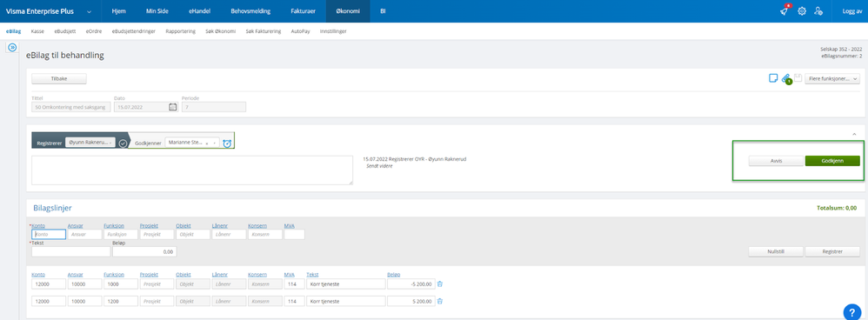Focus the Konto entry input field

pos(49,234)
